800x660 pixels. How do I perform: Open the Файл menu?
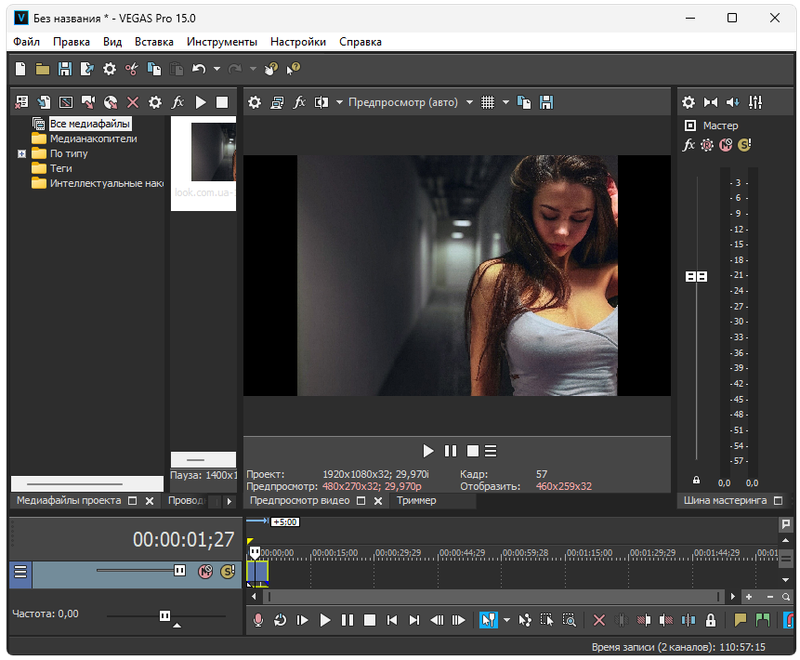[x=26, y=42]
